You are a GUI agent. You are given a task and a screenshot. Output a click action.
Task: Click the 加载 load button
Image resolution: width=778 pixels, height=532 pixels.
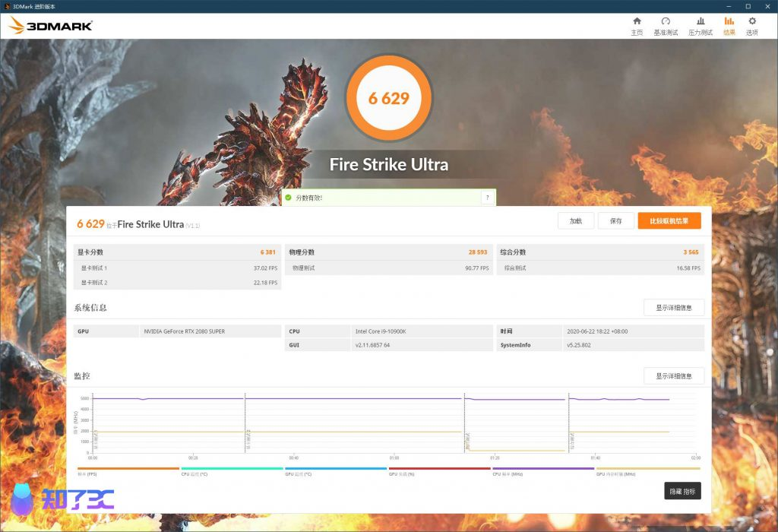(x=576, y=221)
